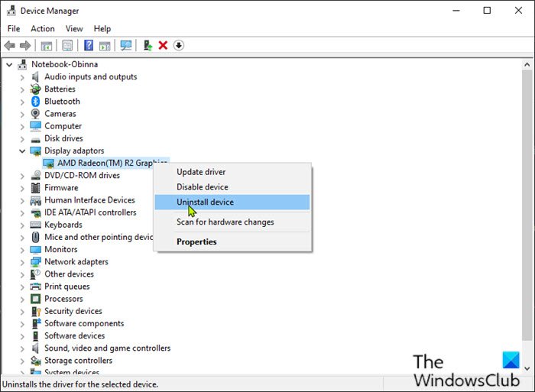Open the File menu
Image resolution: width=535 pixels, height=392 pixels.
point(14,29)
